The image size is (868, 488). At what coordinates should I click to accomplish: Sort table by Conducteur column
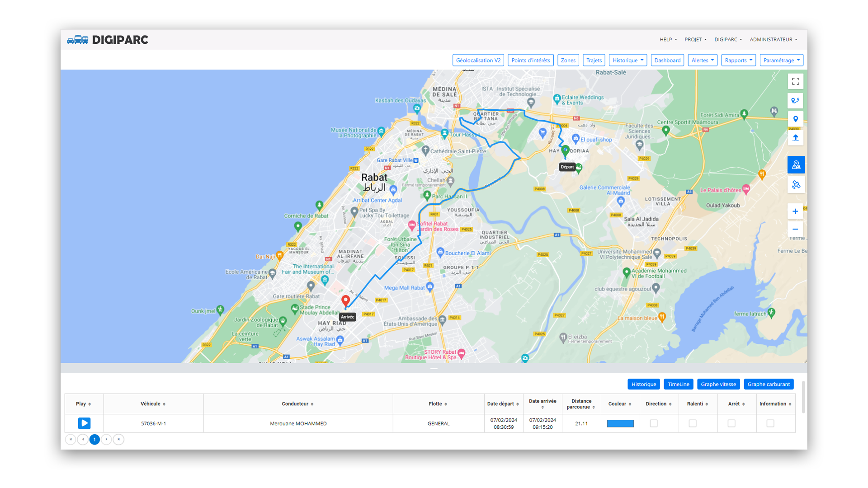[x=298, y=404]
